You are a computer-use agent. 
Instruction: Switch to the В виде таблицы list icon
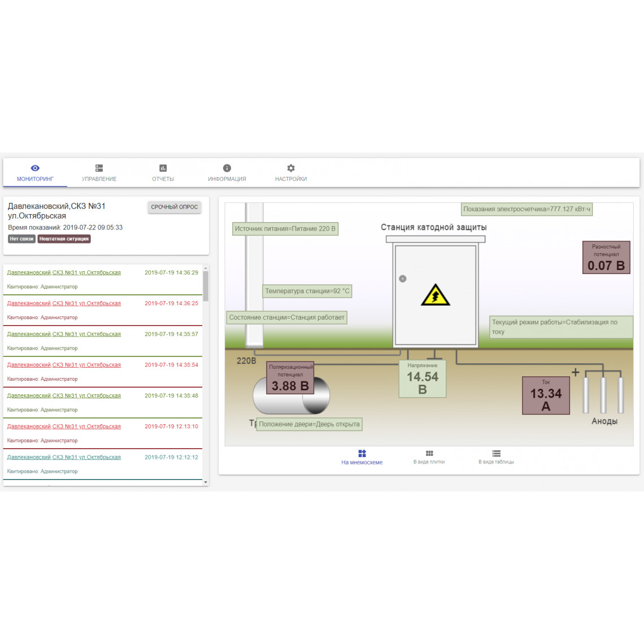point(496,454)
